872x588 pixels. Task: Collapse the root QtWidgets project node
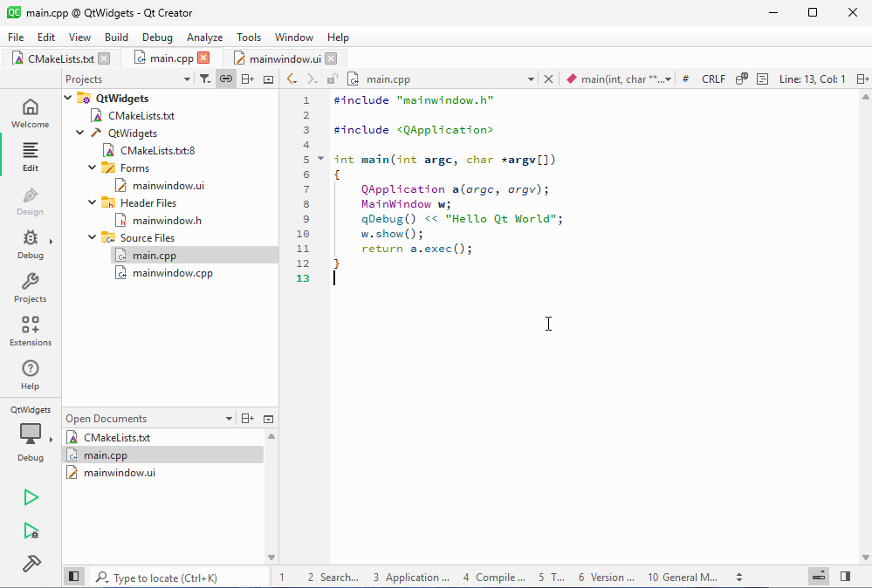tap(68, 99)
